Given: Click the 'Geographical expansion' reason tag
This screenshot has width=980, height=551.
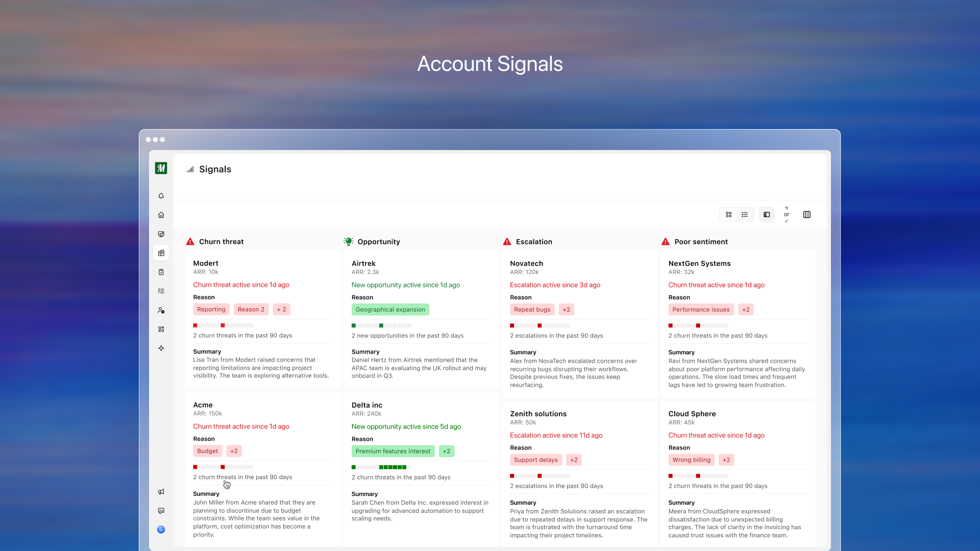Looking at the screenshot, I should [390, 309].
